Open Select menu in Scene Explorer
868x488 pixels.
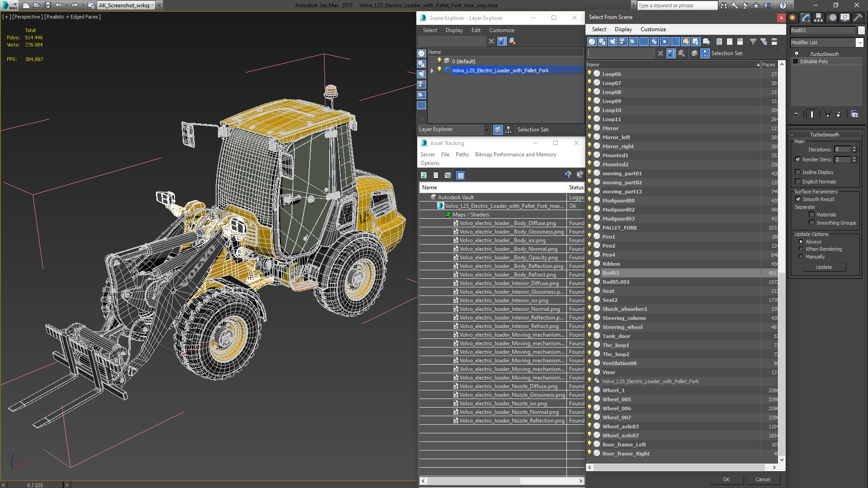tap(430, 30)
